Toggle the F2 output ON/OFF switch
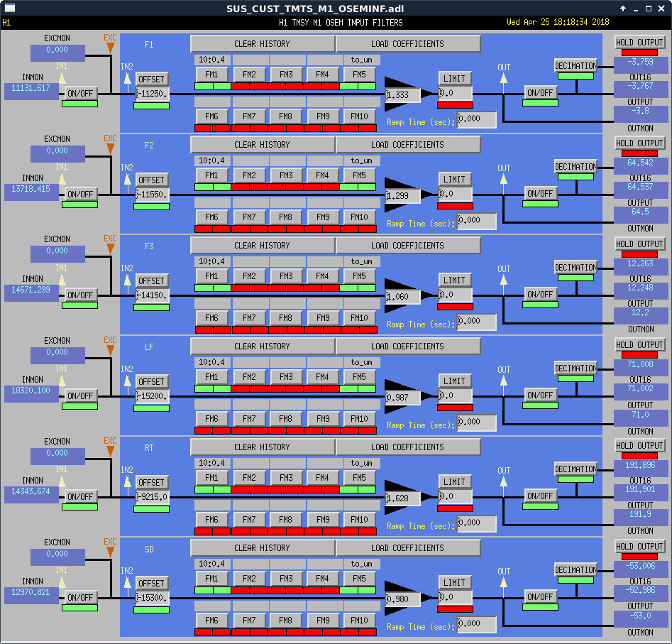The width and height of the screenshot is (672, 644). tap(539, 193)
